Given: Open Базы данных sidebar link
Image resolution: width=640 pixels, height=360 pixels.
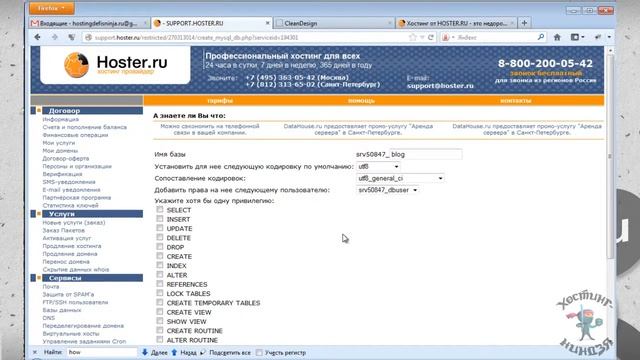Looking at the screenshot, I should point(62,310).
